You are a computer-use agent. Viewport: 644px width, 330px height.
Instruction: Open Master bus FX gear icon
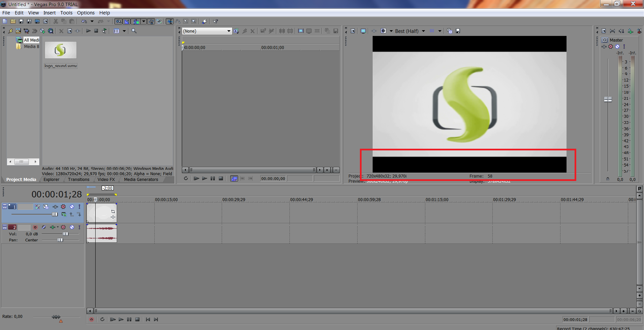[x=610, y=47]
